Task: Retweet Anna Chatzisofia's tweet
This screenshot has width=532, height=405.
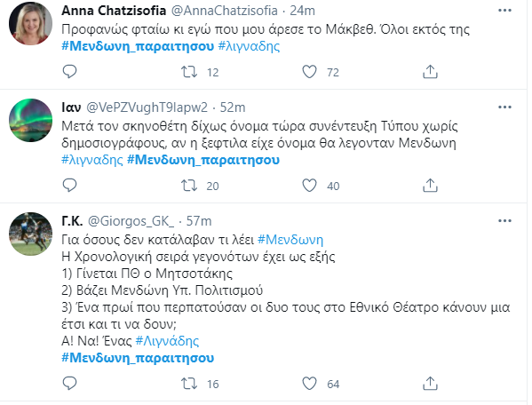Action: tap(189, 72)
